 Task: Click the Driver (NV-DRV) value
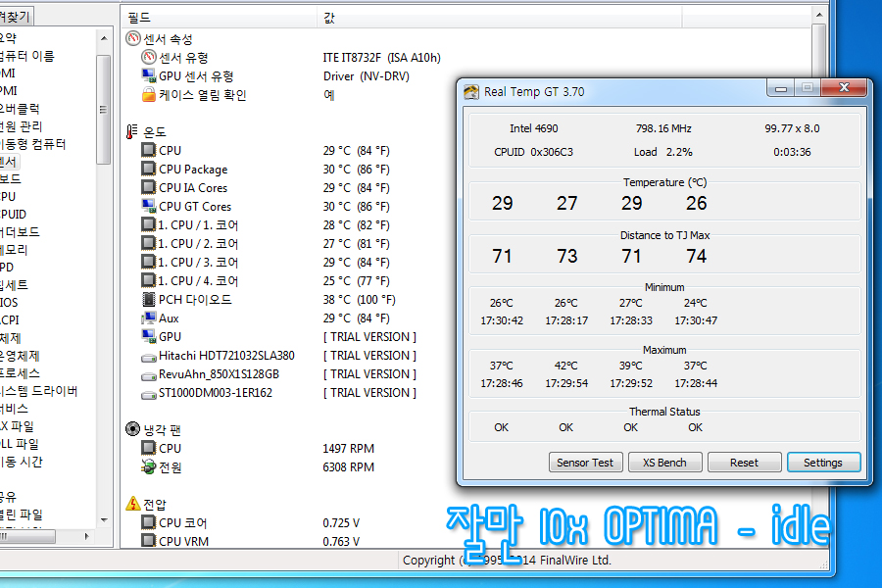367,76
